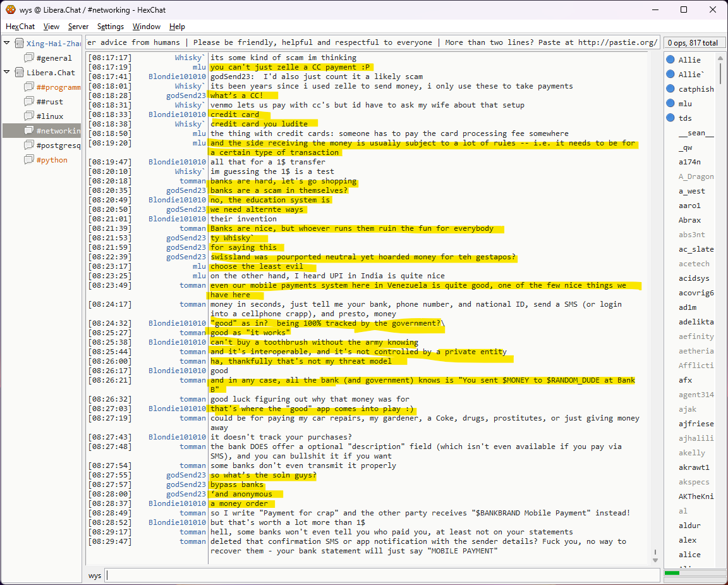
Task: Select user Abrax in the user list
Action: pyautogui.click(x=689, y=220)
